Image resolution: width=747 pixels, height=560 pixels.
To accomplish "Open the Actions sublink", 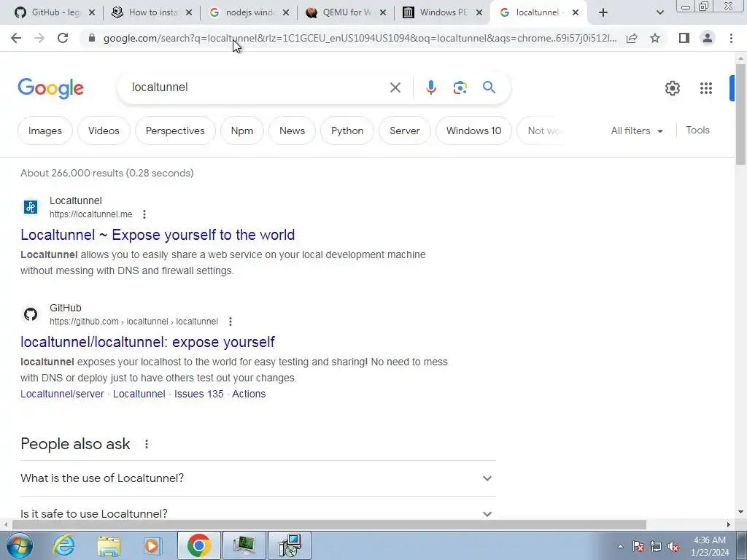I will 249,394.
